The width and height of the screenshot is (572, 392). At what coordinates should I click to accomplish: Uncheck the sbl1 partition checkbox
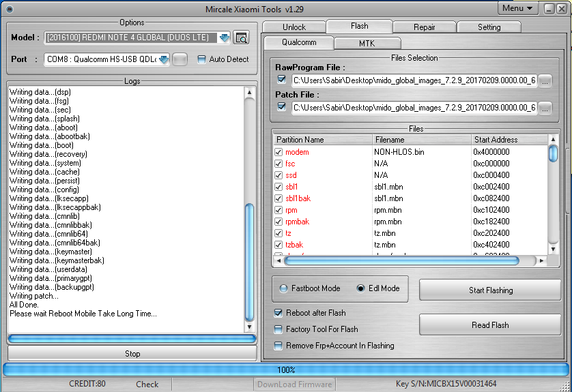(x=278, y=187)
